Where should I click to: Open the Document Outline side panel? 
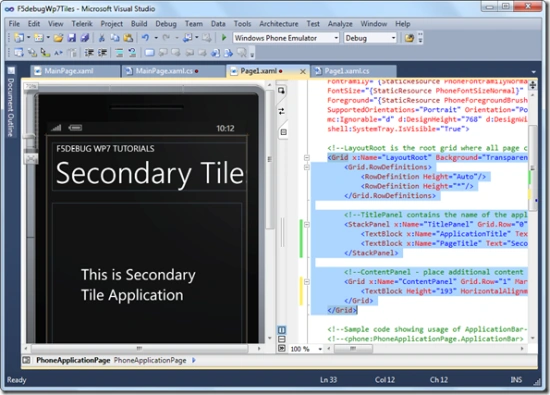[x=11, y=102]
